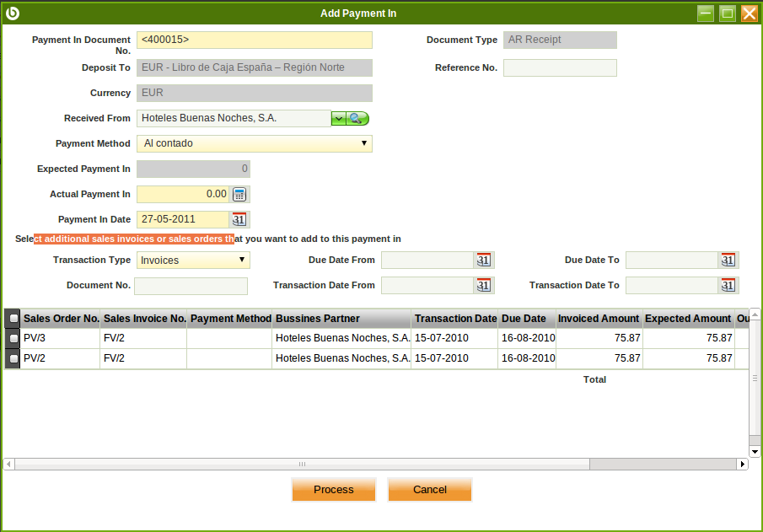Open calendar for Due Date From
Image resolution: width=763 pixels, height=532 pixels.
483,261
